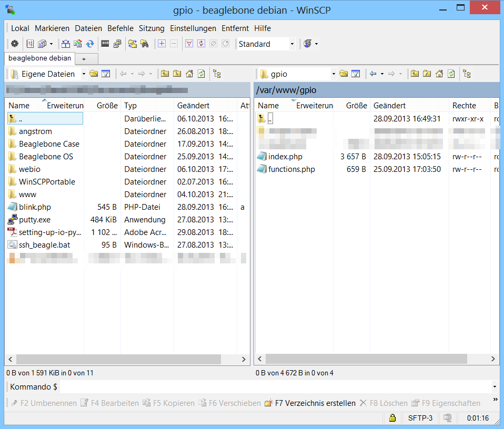The width and height of the screenshot is (504, 429).
Task: Toggle local directory tree view icon
Action: pos(217,74)
